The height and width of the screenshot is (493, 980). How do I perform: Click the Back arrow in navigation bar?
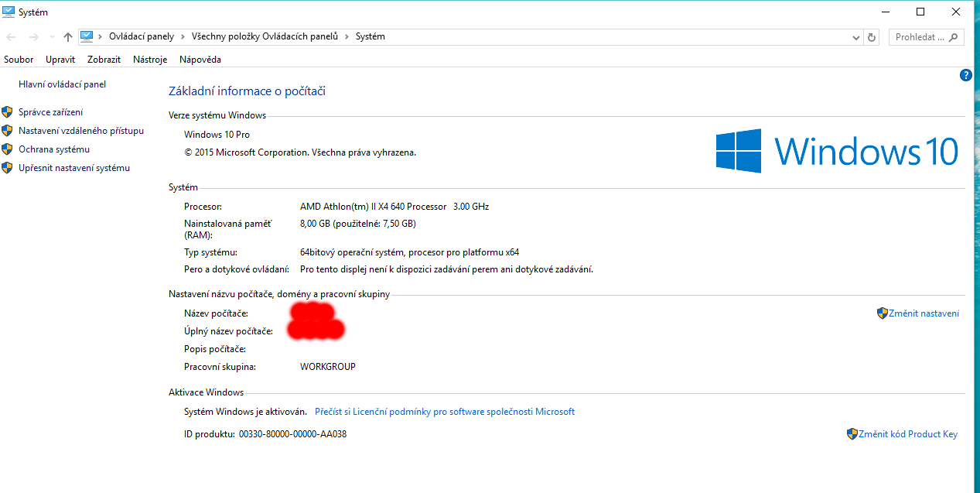9,37
